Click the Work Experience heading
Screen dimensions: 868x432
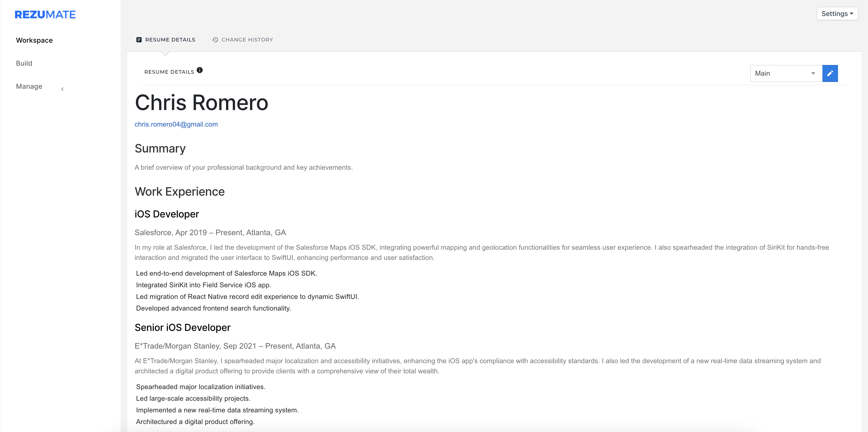(180, 192)
